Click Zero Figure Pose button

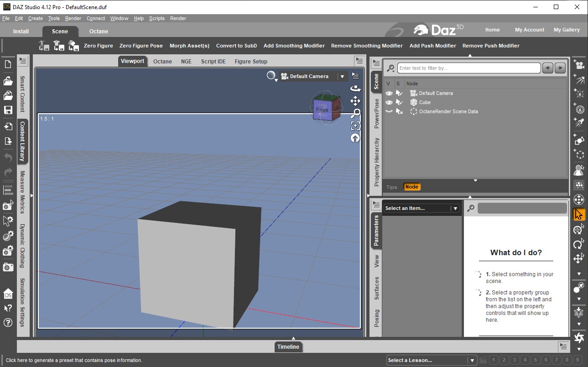click(x=141, y=46)
